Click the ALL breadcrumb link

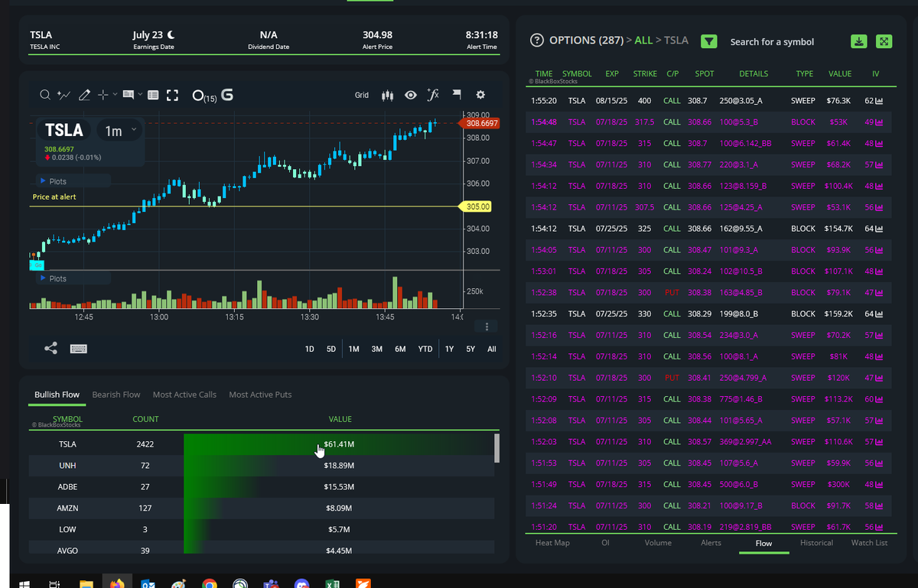pos(643,41)
